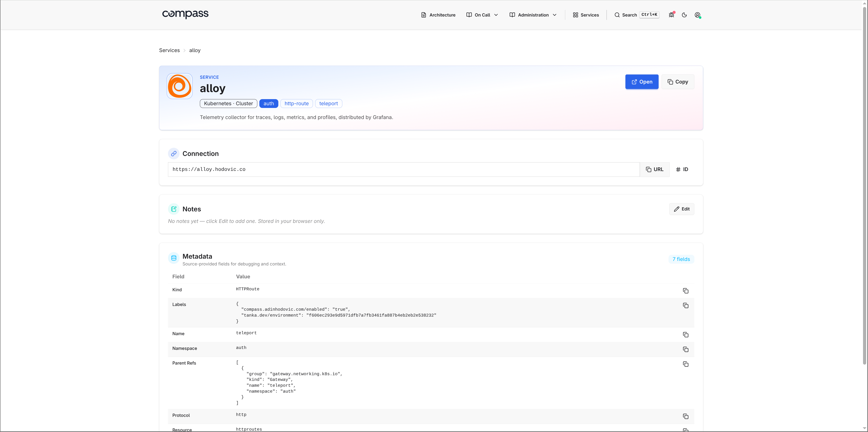Screen dimensions: 868x432
Task: Copy the Protocol field value
Action: [685, 416]
